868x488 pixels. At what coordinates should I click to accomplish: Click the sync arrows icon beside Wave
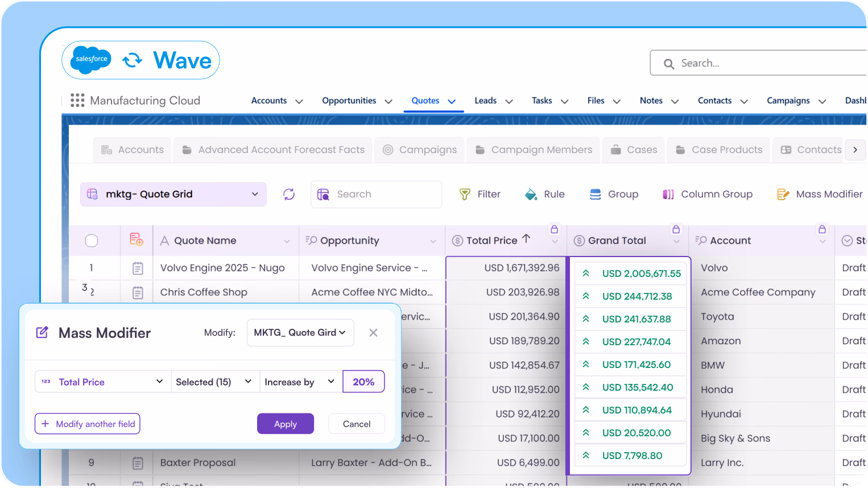[x=133, y=60]
